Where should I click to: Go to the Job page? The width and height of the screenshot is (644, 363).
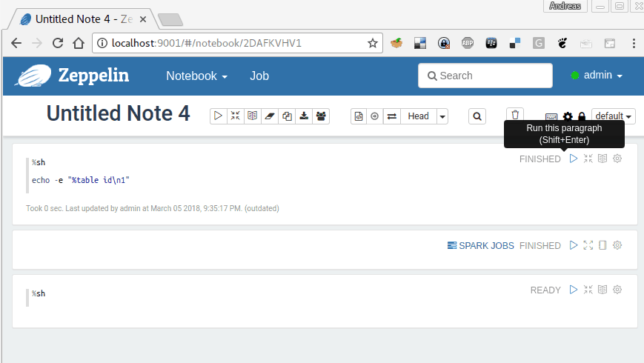259,76
